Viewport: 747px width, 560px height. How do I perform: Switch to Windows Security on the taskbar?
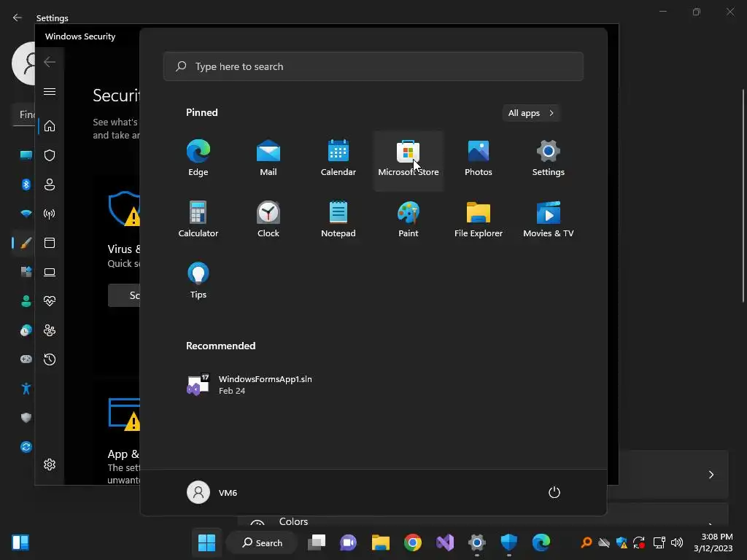(508, 542)
